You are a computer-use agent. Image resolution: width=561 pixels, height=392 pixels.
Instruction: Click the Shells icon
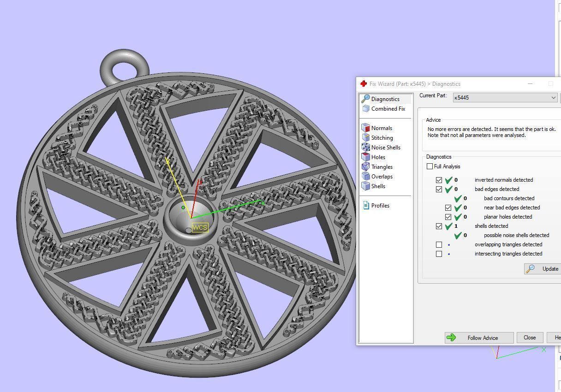tap(366, 186)
